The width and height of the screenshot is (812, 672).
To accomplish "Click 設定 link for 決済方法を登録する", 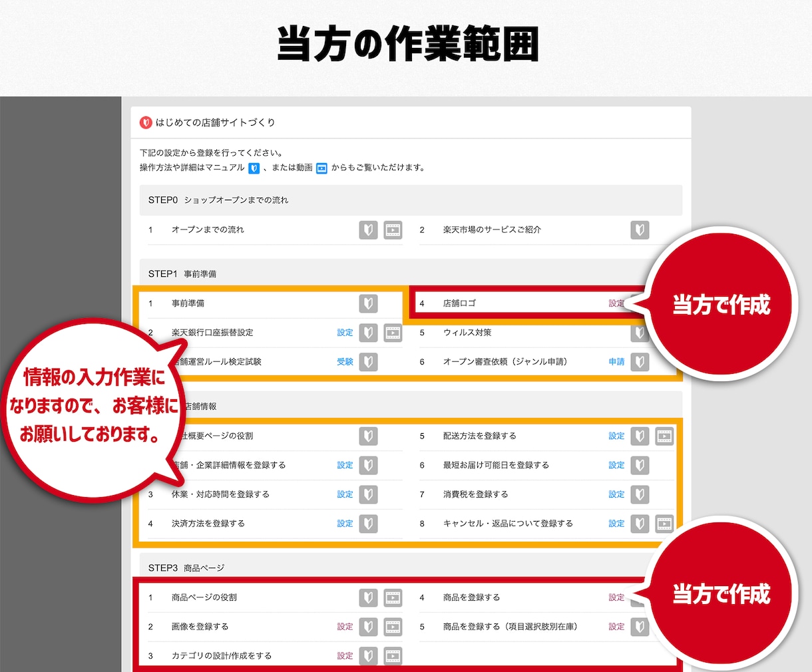I will tap(345, 524).
